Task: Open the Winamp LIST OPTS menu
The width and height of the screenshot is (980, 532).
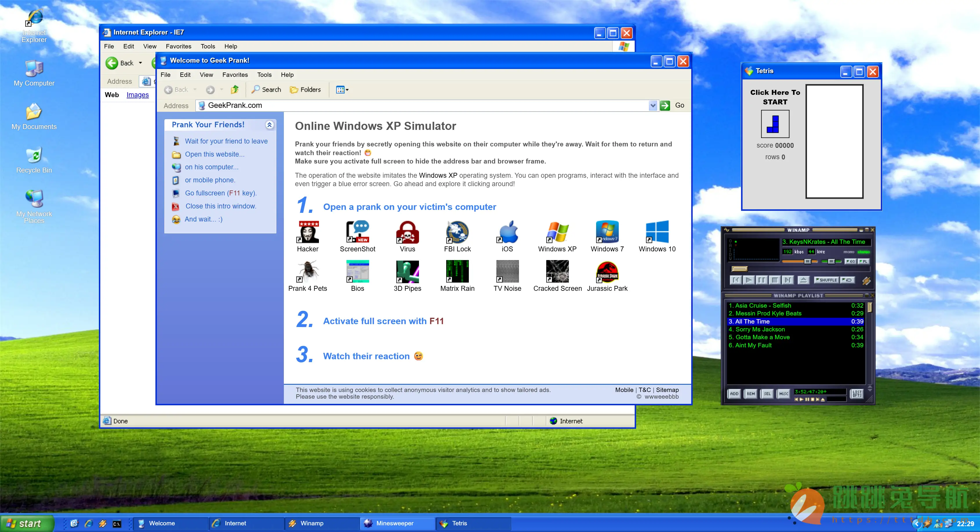Action: (857, 394)
